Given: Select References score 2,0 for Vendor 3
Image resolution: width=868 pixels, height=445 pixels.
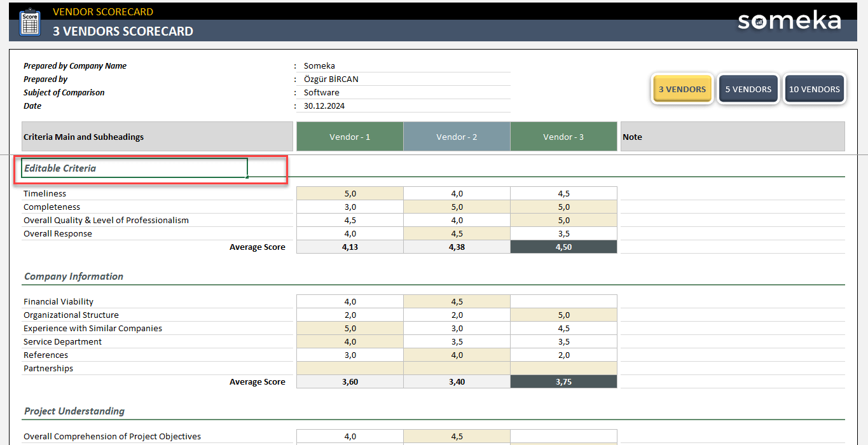Looking at the screenshot, I should (563, 355).
